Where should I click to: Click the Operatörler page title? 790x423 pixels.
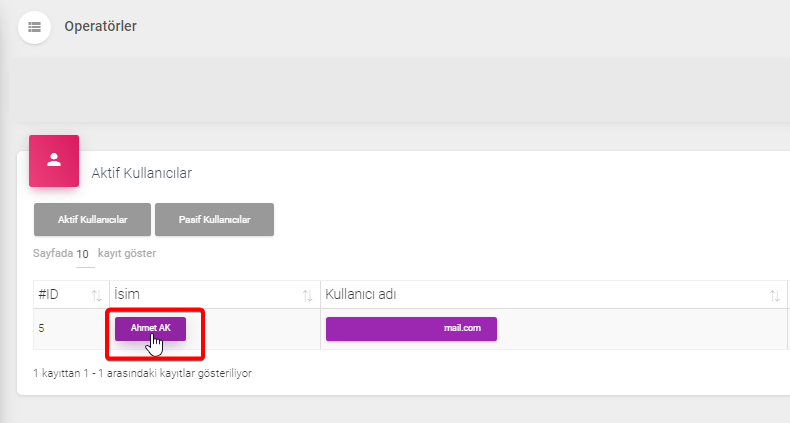point(100,26)
